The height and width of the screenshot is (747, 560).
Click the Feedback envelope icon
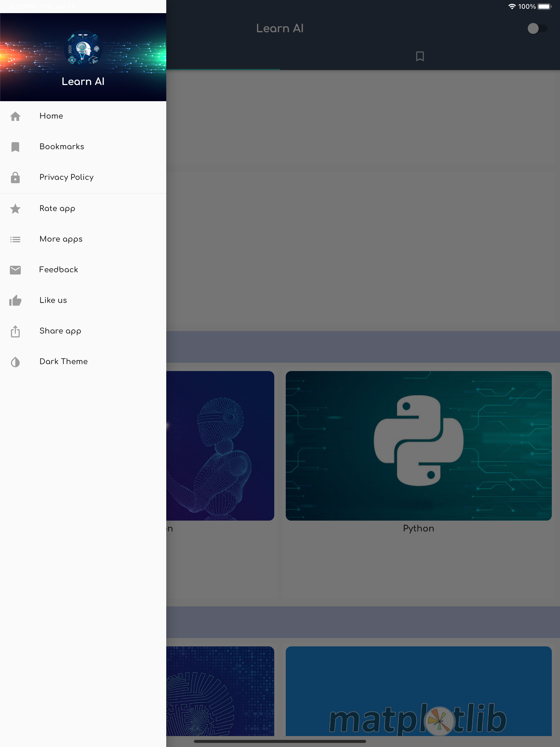point(15,270)
